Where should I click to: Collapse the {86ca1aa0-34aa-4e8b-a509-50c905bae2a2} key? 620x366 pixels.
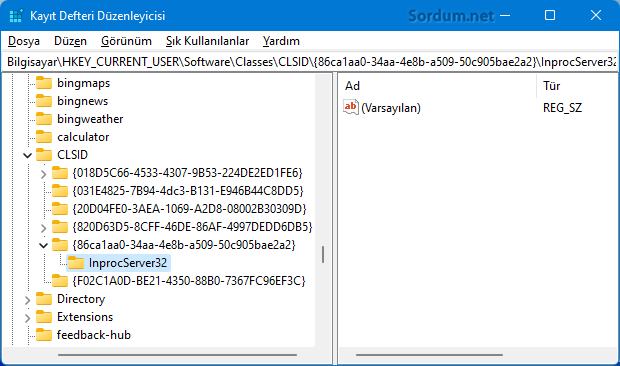pyautogui.click(x=43, y=245)
